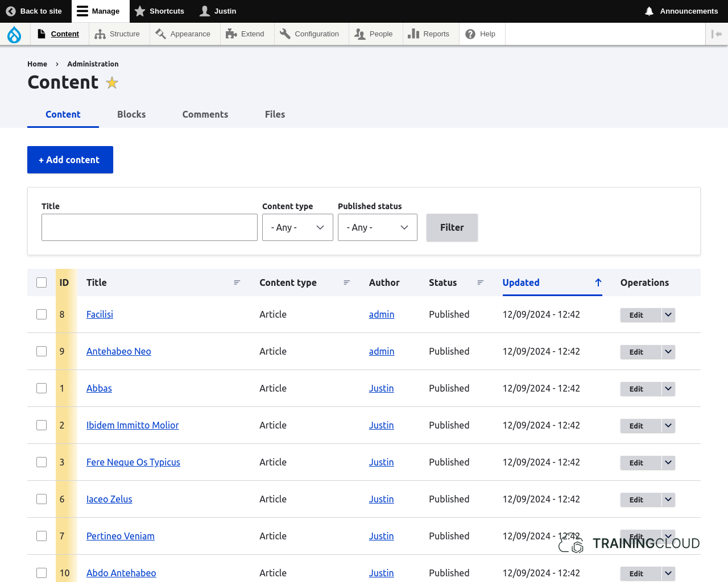Click Edit button for Antehabeo Neo
The image size is (728, 582).
641,352
